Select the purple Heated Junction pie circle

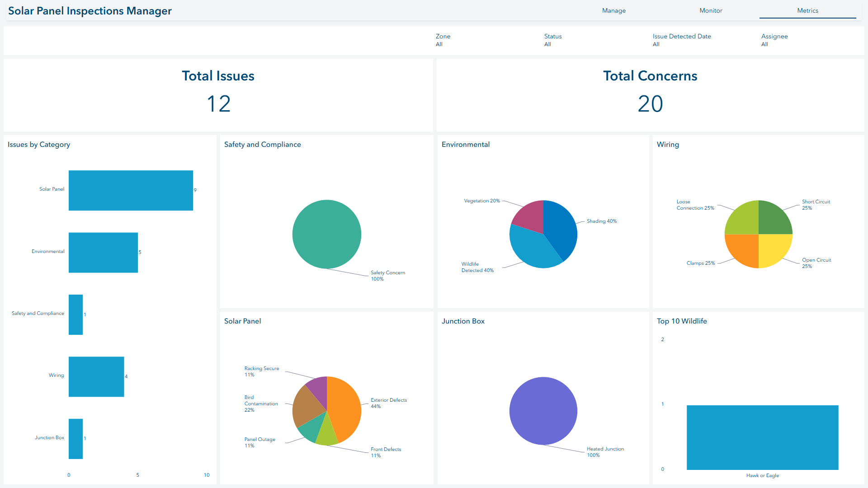point(543,411)
